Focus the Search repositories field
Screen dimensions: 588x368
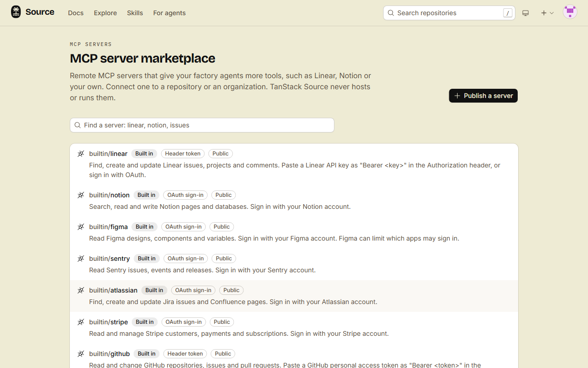click(449, 13)
